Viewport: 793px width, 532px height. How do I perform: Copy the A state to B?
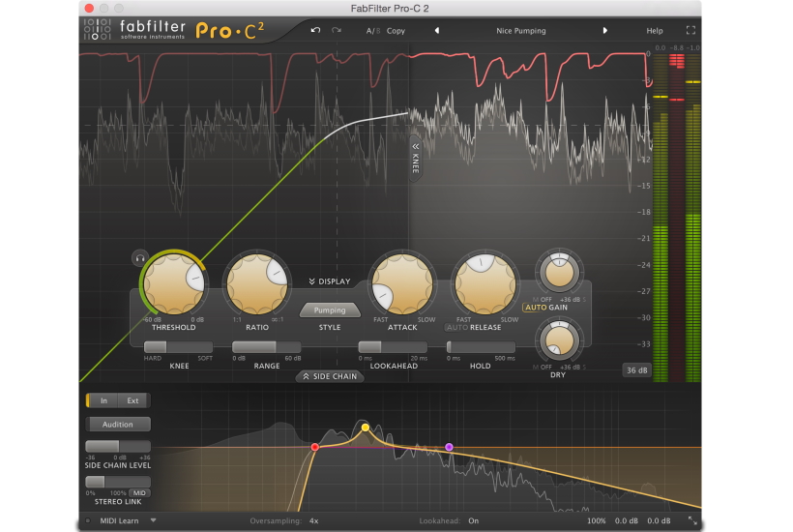[396, 31]
